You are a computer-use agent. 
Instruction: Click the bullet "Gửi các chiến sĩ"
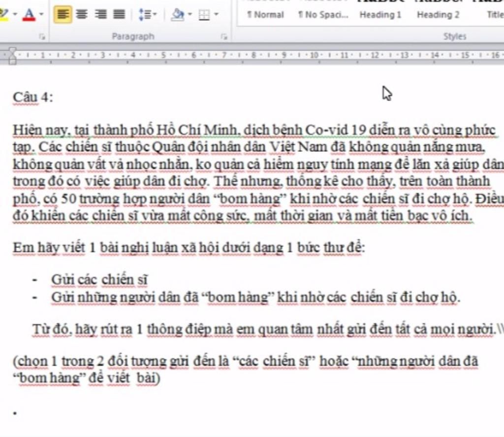click(x=99, y=279)
